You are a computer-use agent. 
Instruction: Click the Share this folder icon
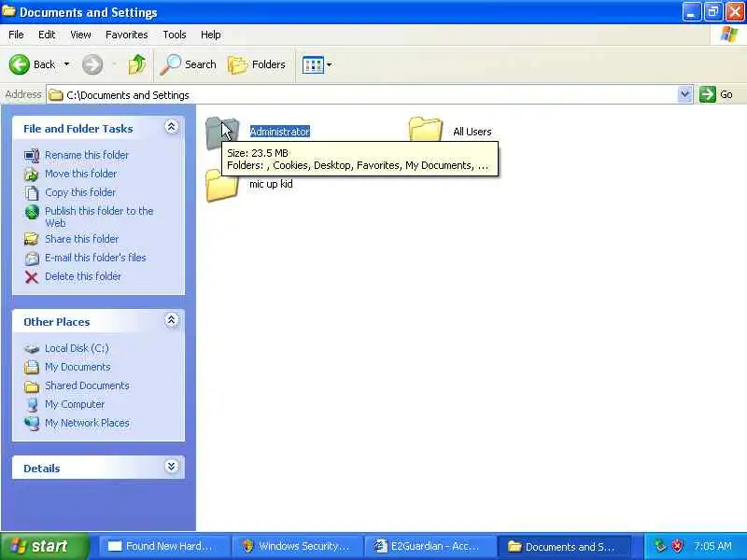pyautogui.click(x=32, y=239)
